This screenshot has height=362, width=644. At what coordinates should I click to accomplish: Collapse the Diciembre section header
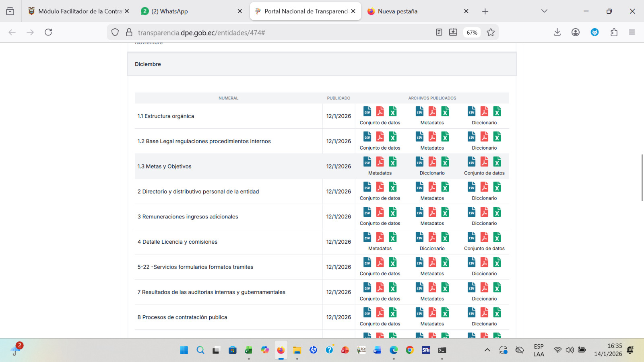tap(322, 64)
